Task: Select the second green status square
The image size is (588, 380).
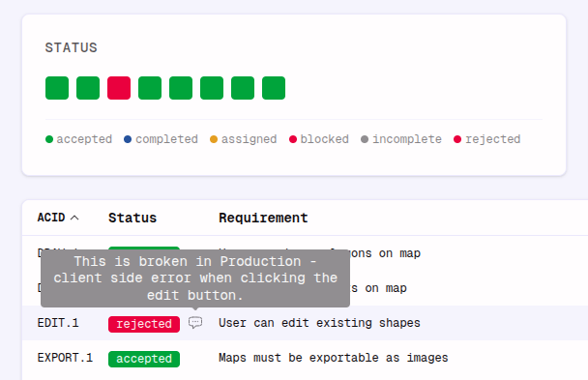Action: coord(88,88)
